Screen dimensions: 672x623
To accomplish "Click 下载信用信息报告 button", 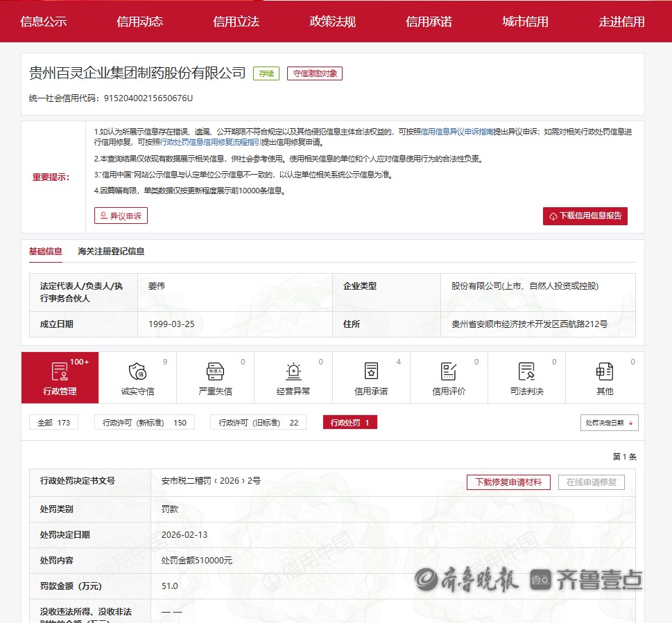I will click(585, 216).
